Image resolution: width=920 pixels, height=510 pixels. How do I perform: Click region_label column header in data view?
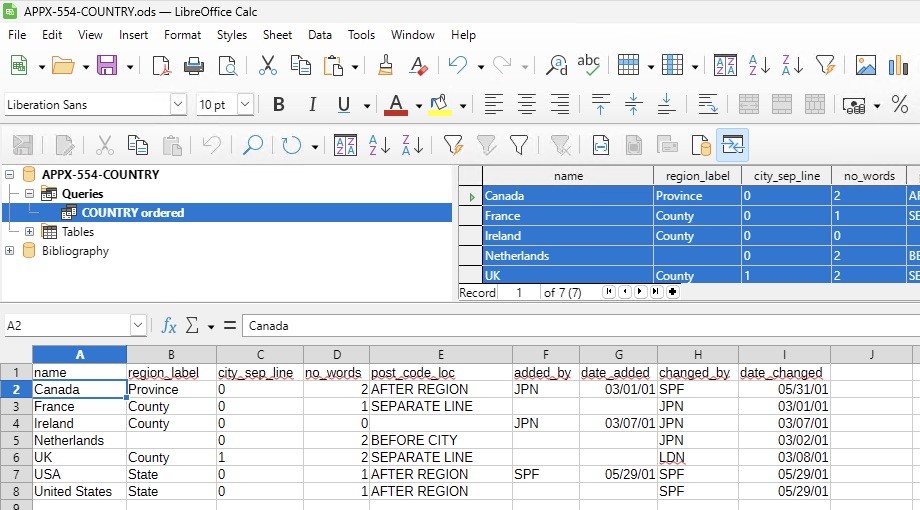698,175
